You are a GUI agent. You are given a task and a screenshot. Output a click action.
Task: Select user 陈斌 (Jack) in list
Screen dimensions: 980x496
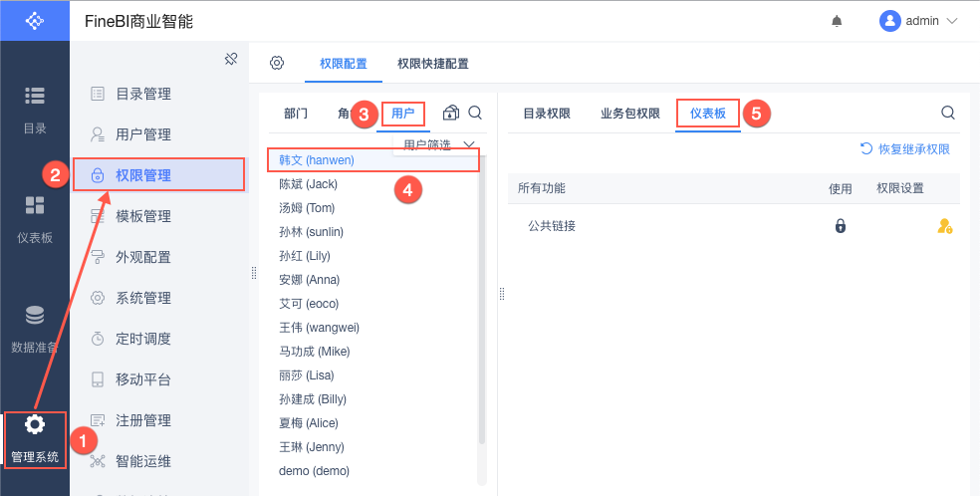click(x=308, y=184)
